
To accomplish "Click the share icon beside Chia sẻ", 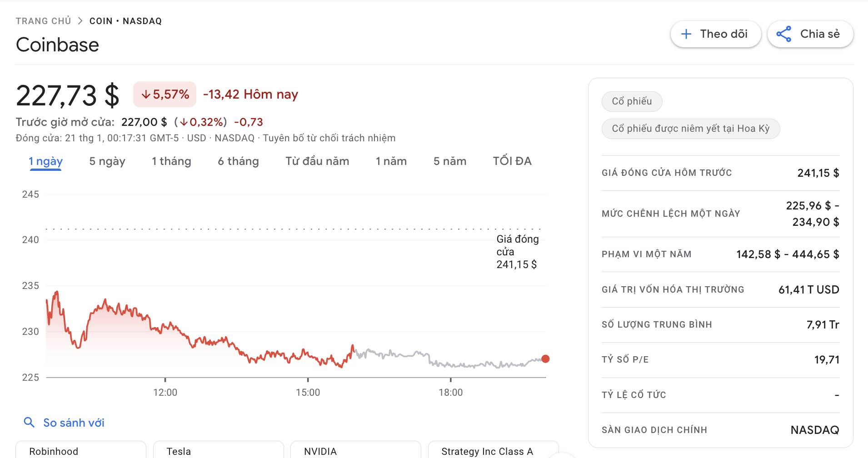I will pyautogui.click(x=783, y=34).
